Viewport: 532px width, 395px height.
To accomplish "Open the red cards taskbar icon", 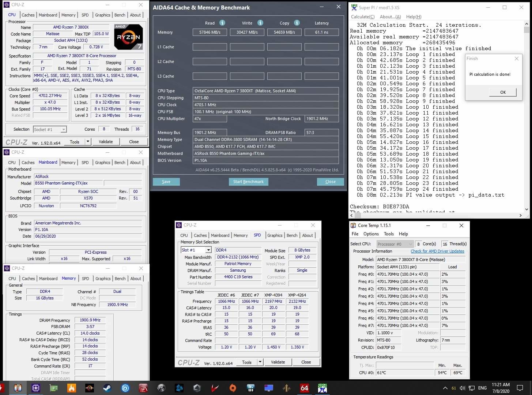I will pyautogui.click(x=143, y=388).
